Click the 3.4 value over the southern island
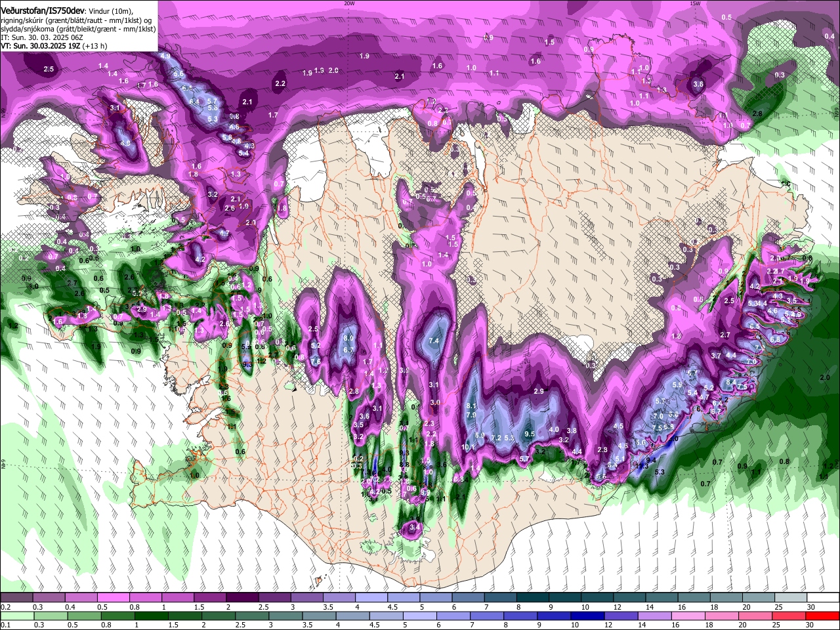Viewport: 840px width, 630px height. pos(414,527)
